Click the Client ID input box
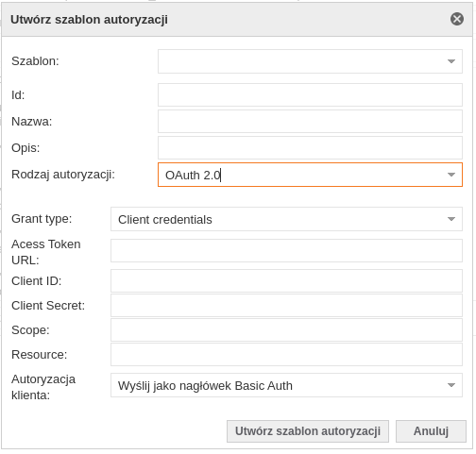The height and width of the screenshot is (454, 476). (x=286, y=280)
